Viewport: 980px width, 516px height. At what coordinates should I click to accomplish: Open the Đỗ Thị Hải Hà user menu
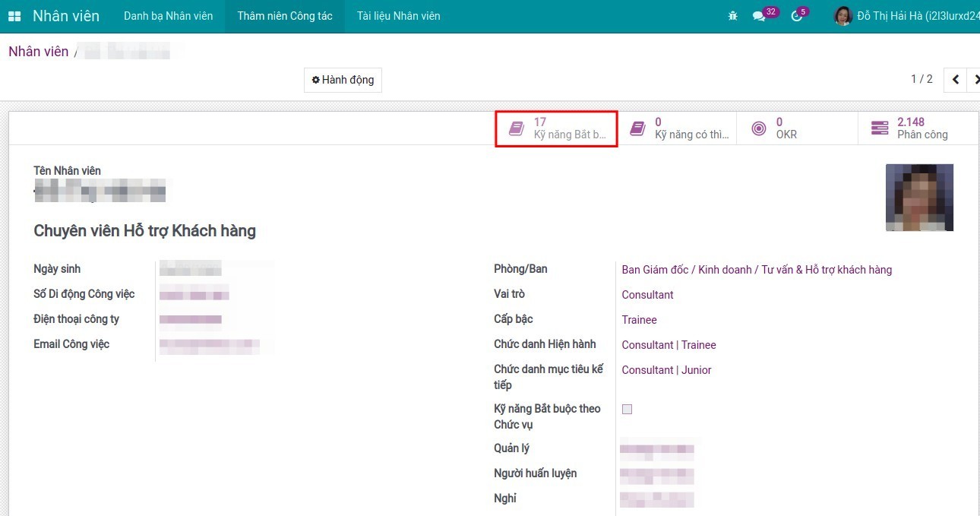(917, 16)
